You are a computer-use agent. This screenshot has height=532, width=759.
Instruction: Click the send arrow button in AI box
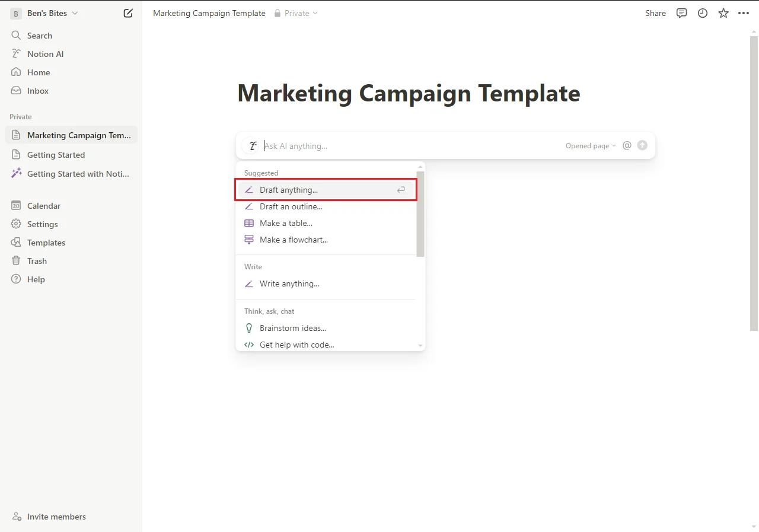pos(642,145)
